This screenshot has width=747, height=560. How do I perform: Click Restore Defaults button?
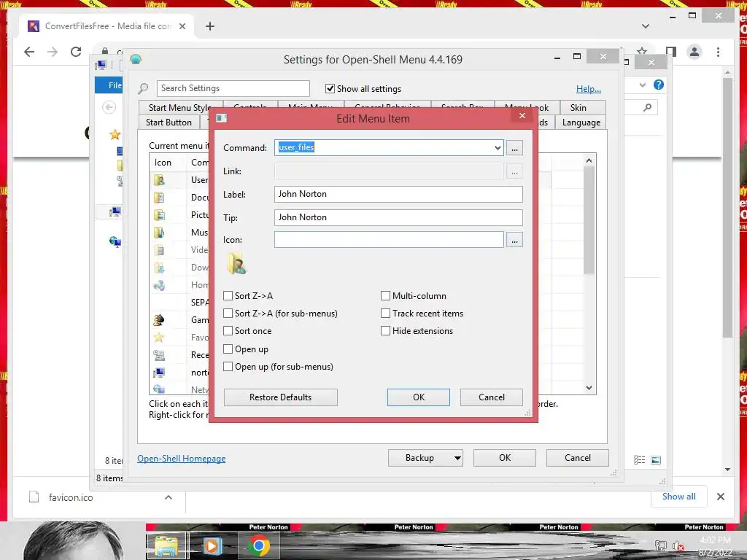[281, 397]
